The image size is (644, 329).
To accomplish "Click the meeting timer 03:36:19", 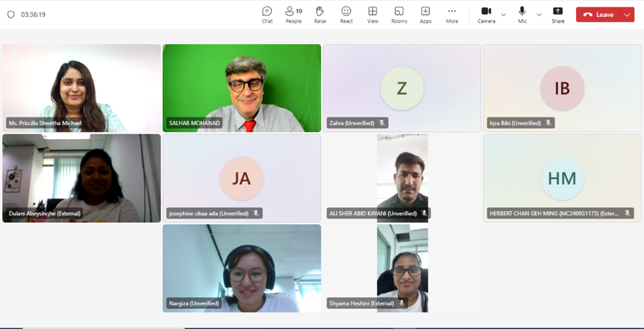I will (x=33, y=14).
